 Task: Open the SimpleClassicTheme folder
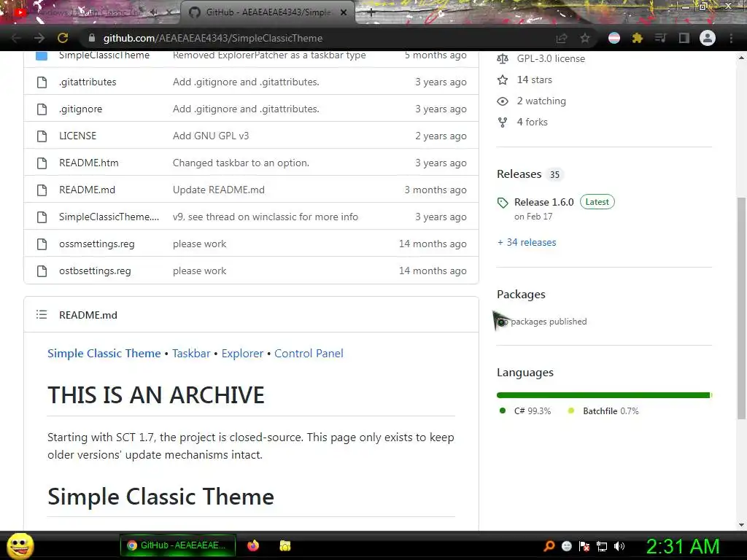pyautogui.click(x=104, y=55)
